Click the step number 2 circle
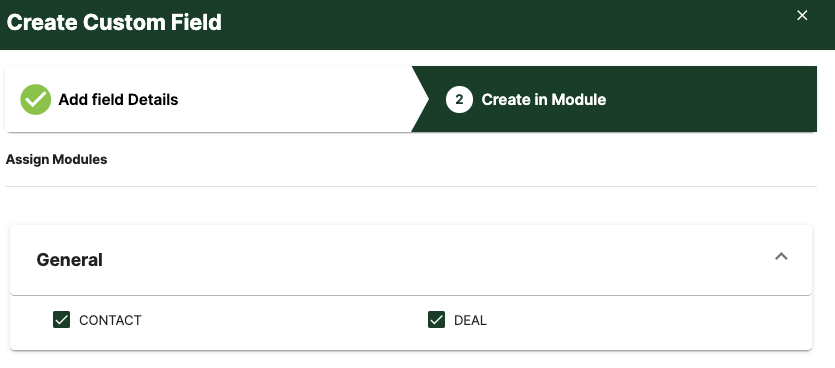The width and height of the screenshot is (835, 368). tap(459, 100)
